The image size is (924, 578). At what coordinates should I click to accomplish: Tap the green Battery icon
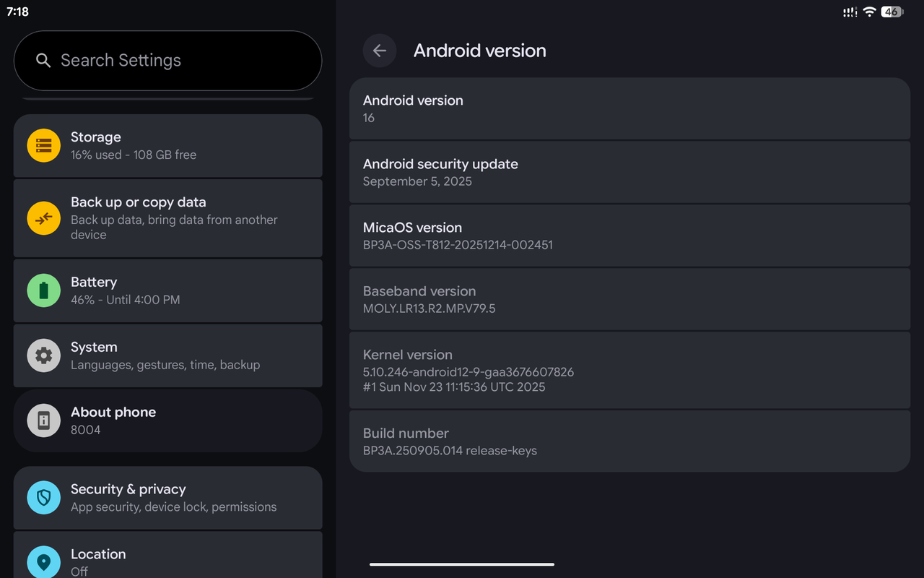43,290
